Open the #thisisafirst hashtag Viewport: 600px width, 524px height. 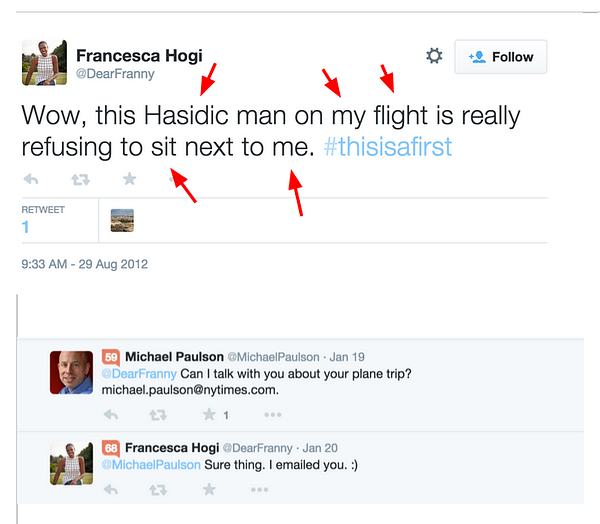388,147
